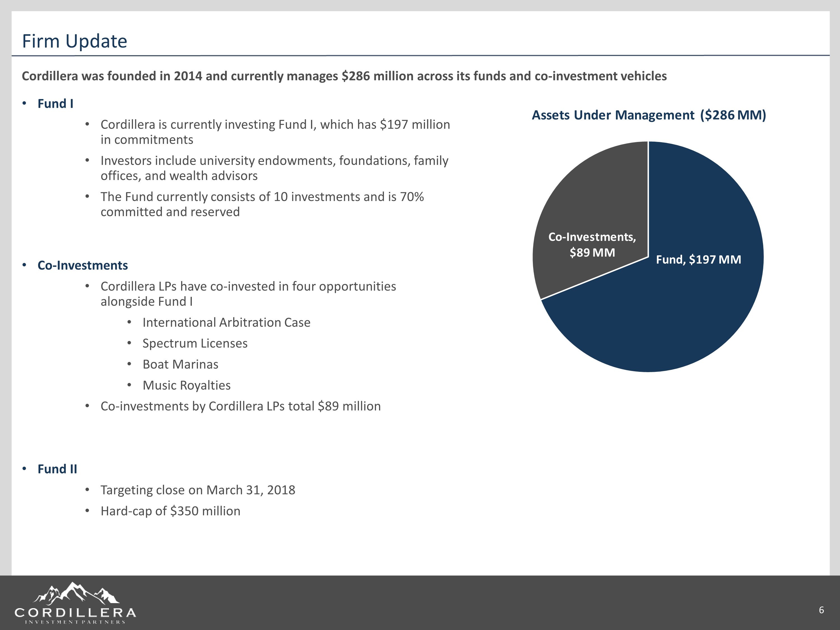Image resolution: width=840 pixels, height=630 pixels.
Task: Click the Fund II heading
Action: tap(57, 469)
